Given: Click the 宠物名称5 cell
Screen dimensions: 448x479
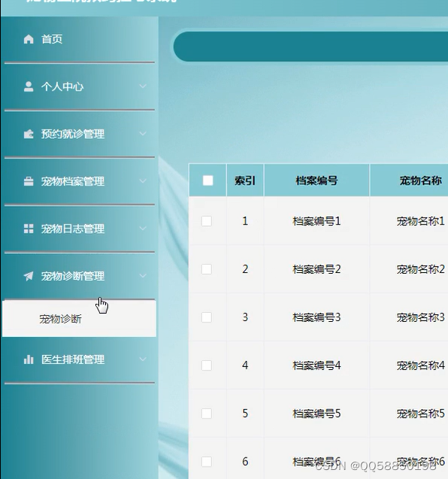Looking at the screenshot, I should point(421,414).
